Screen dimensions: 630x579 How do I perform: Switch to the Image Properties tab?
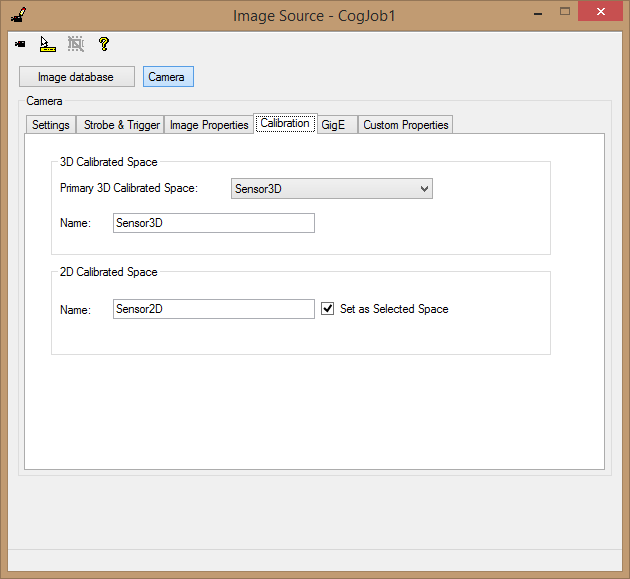click(x=209, y=125)
